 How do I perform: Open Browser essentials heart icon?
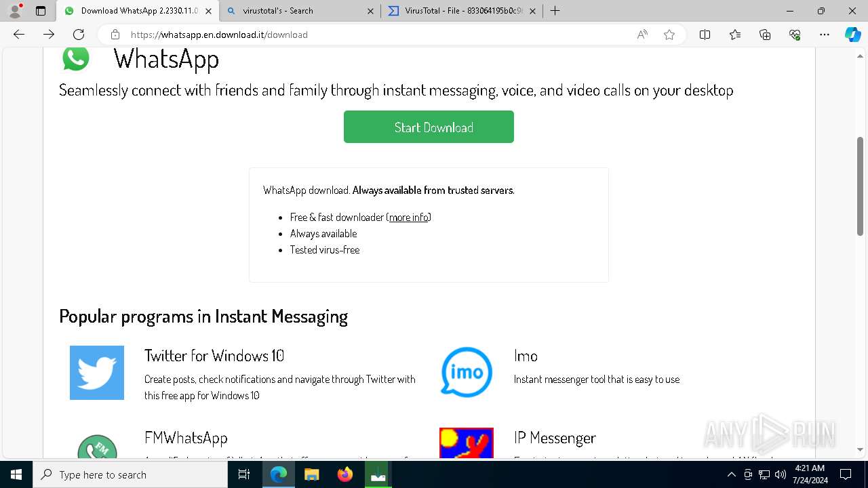795,35
